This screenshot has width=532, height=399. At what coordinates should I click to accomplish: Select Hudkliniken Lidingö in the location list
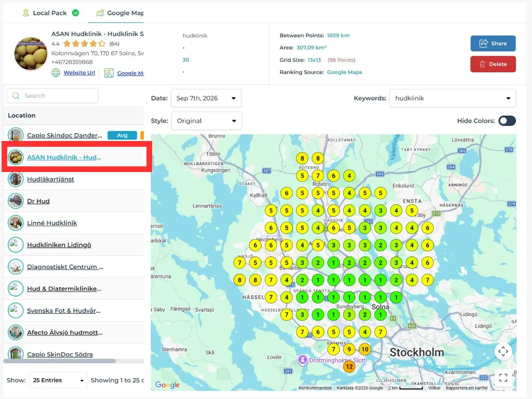click(x=59, y=245)
